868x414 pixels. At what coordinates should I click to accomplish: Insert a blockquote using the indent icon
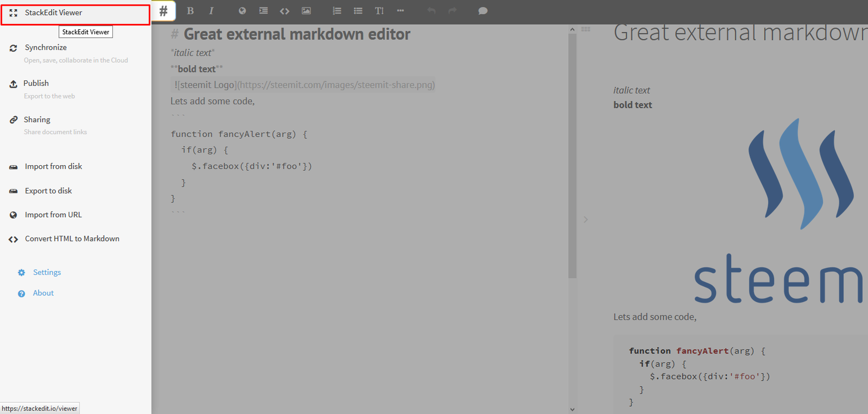click(263, 11)
